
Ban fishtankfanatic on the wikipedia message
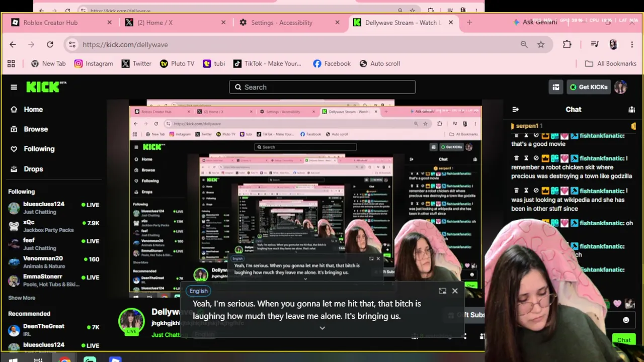(536, 191)
